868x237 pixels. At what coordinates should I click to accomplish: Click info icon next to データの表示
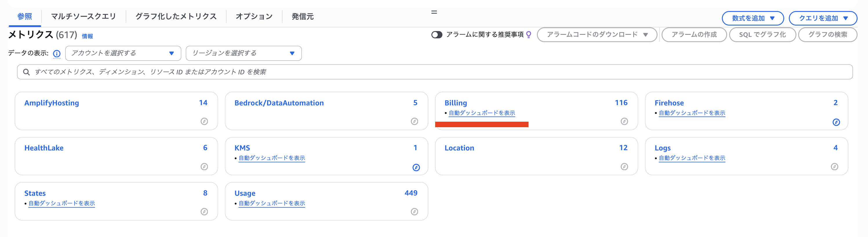[x=57, y=54]
